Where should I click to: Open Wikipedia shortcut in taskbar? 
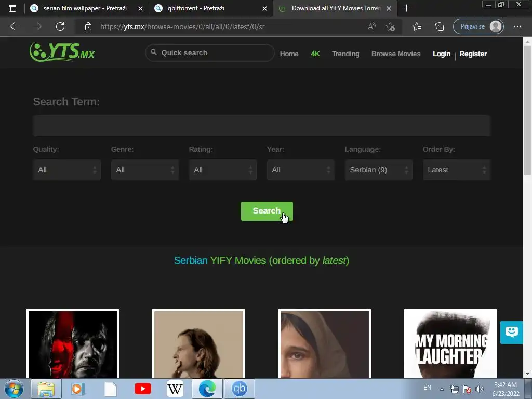click(175, 389)
